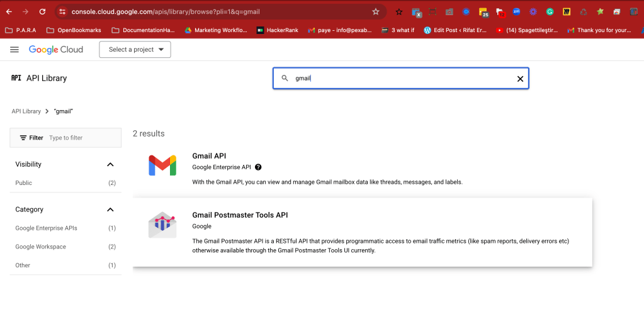The width and height of the screenshot is (644, 329).
Task: Click the purple sunburst extension icon
Action: [533, 12]
